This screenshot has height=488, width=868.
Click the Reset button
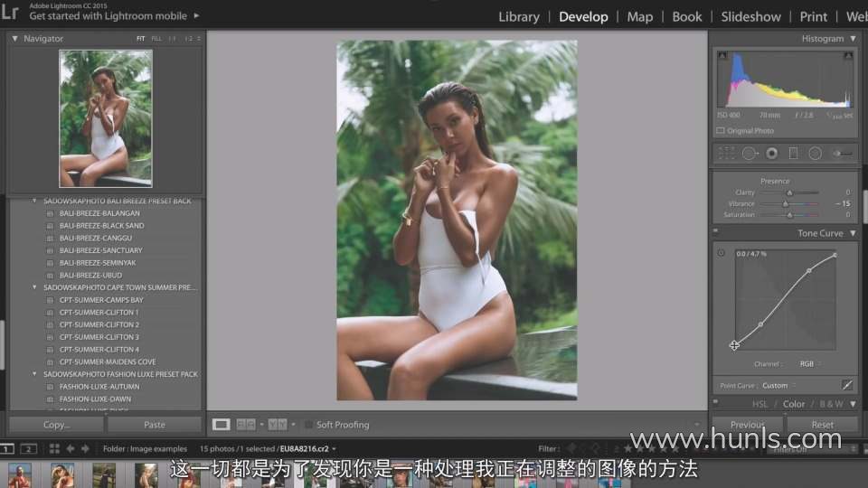823,425
